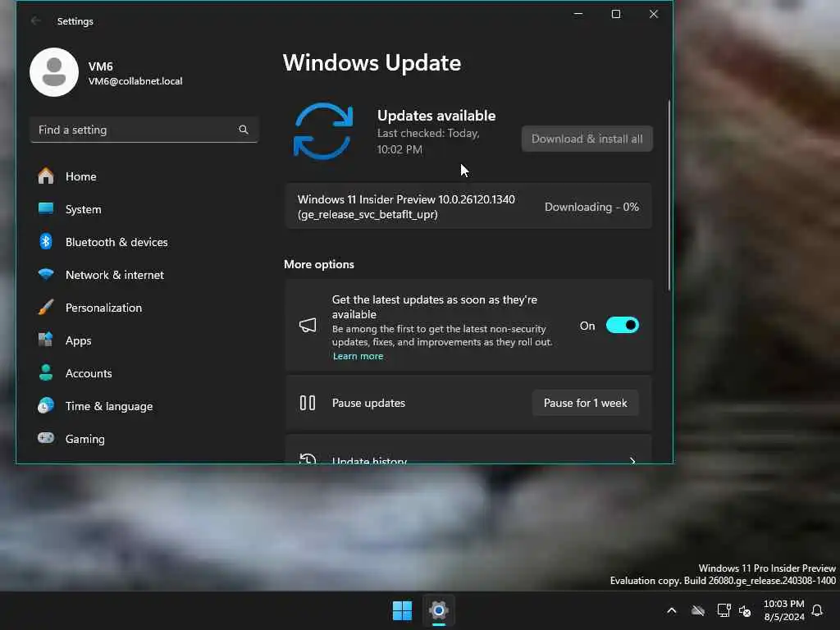The height and width of the screenshot is (630, 840).
Task: Go to System settings
Action: pos(144,209)
